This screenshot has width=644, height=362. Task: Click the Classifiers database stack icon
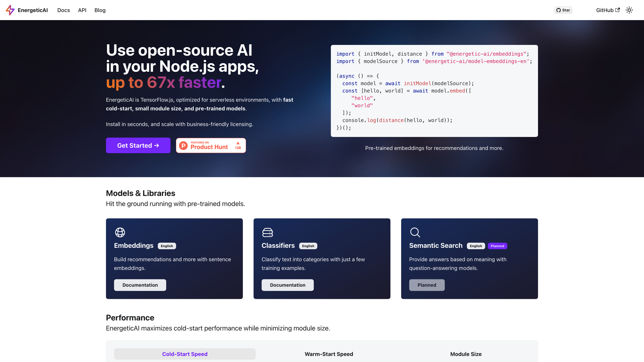(x=267, y=232)
